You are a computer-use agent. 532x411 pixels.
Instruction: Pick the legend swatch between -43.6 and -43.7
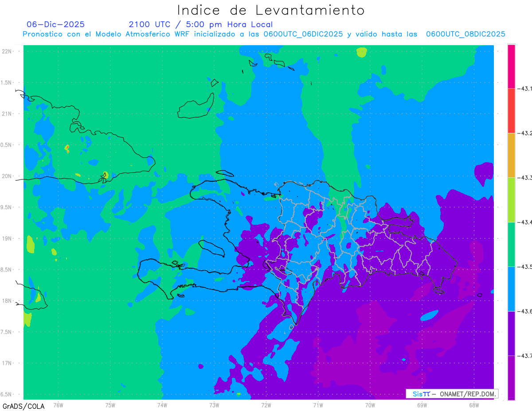pos(511,333)
